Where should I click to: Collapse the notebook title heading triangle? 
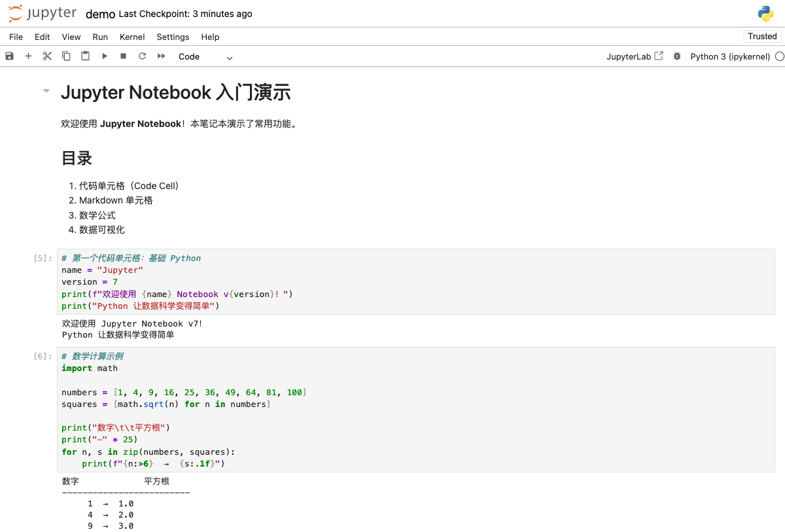pos(46,91)
